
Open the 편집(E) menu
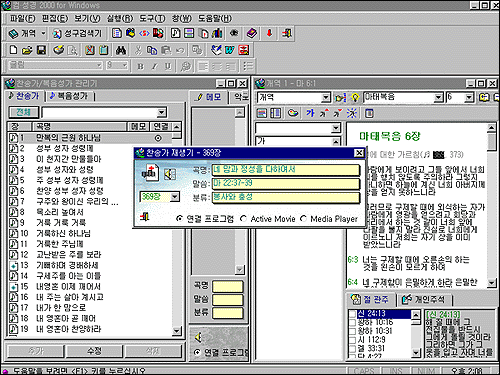coord(55,18)
